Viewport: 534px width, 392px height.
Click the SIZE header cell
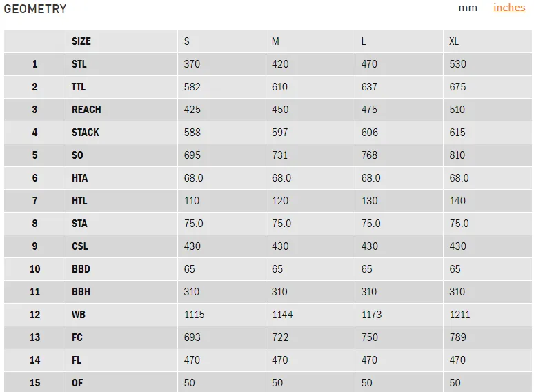tap(81, 41)
